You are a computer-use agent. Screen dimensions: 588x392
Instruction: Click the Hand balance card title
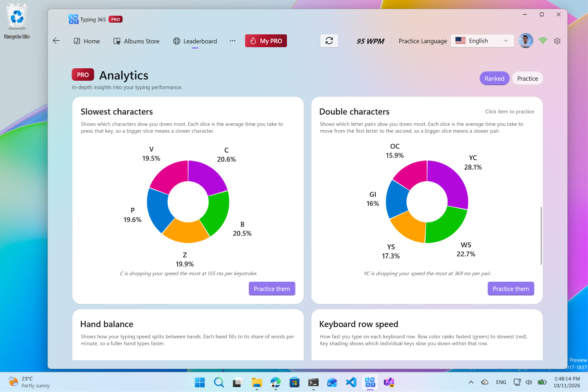107,324
